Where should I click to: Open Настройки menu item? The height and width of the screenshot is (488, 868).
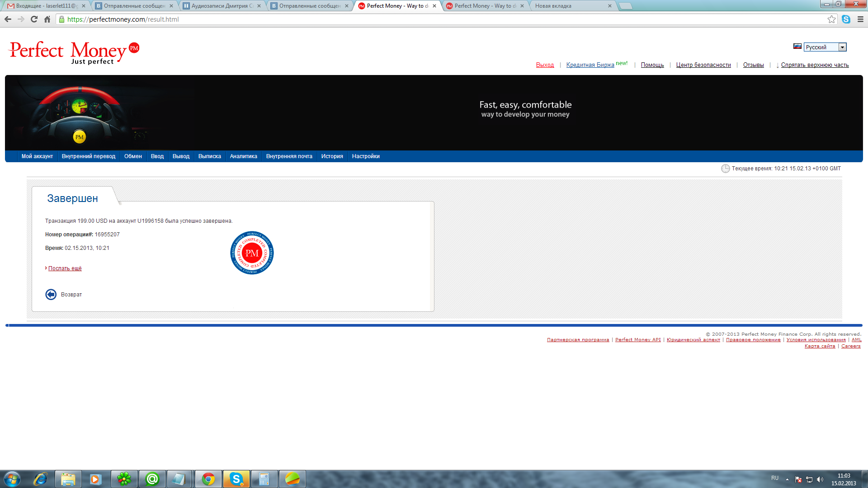(x=366, y=156)
